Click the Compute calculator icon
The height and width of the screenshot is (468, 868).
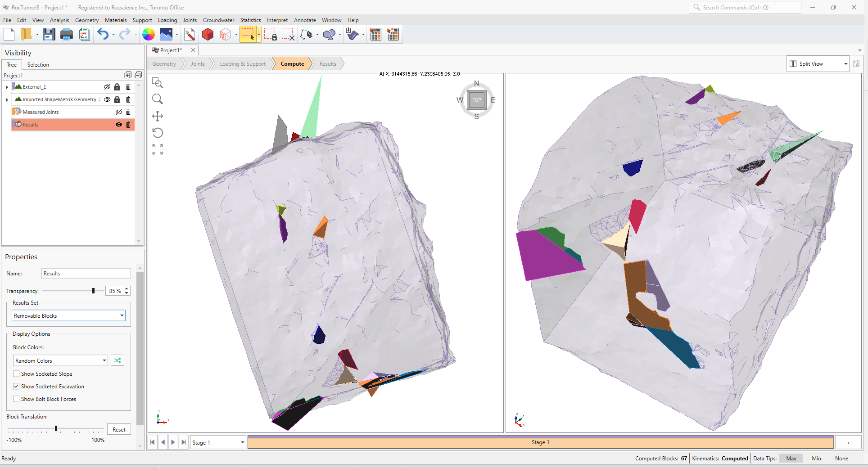[x=375, y=34]
